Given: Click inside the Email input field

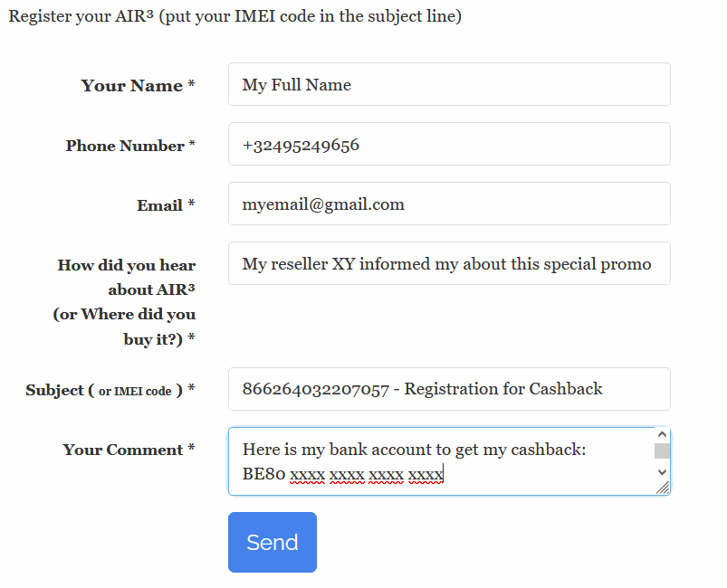Looking at the screenshot, I should click(x=449, y=203).
